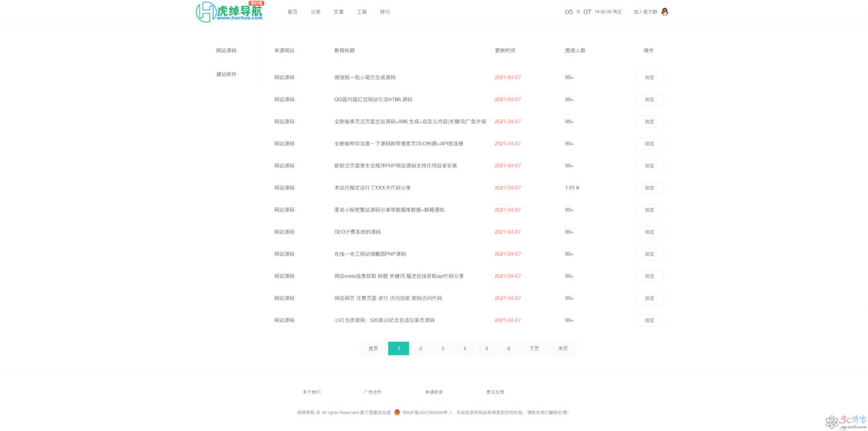Click 末页 last page button
This screenshot has height=431, width=868.
(x=563, y=349)
